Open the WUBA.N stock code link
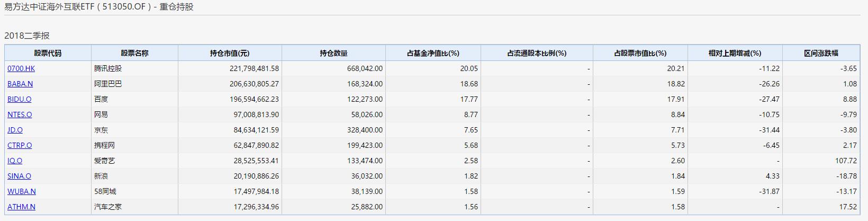This screenshot has width=868, height=221. click(x=22, y=191)
